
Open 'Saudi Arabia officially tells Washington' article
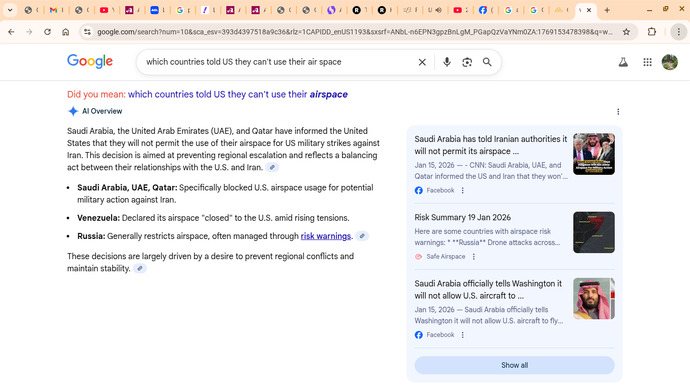[x=488, y=289]
